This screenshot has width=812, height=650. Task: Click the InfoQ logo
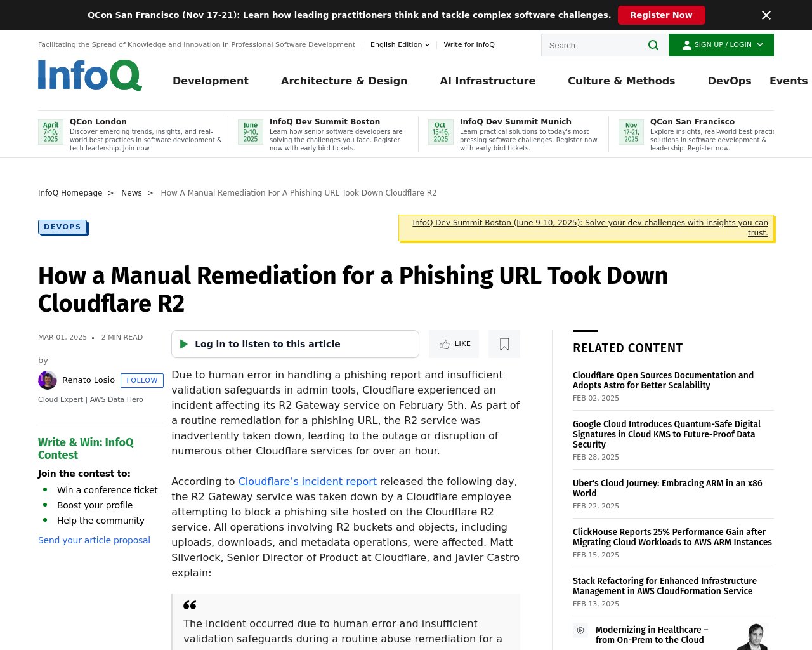90,76
